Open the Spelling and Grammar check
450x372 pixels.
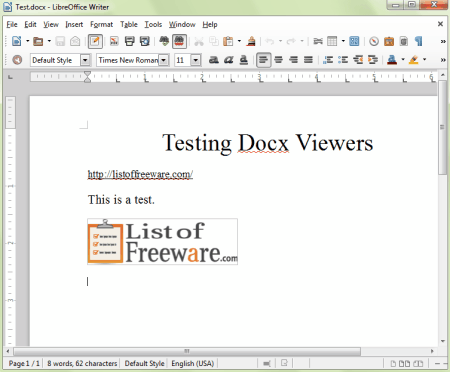point(164,41)
